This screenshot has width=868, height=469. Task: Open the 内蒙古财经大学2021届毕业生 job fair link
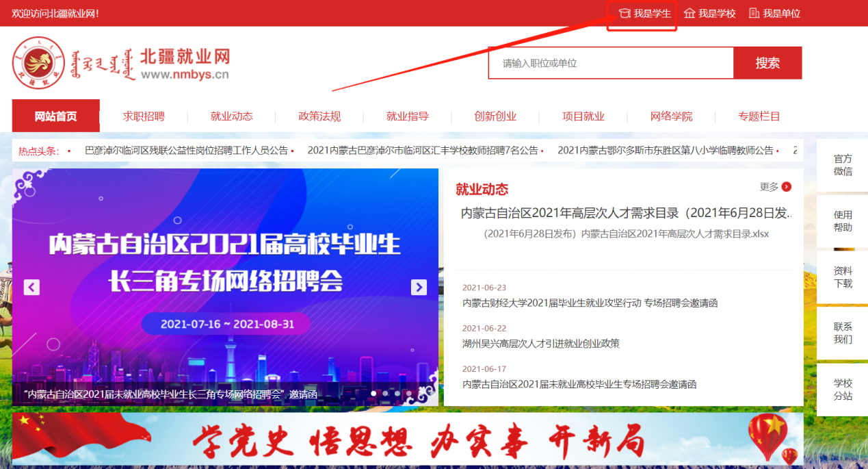(590, 303)
